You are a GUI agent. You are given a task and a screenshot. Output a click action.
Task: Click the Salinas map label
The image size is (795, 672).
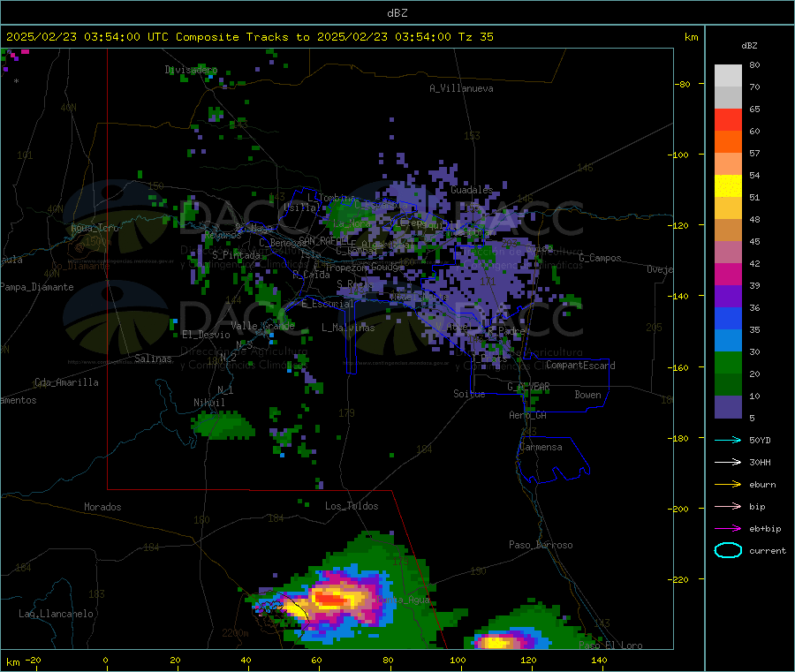pos(153,359)
